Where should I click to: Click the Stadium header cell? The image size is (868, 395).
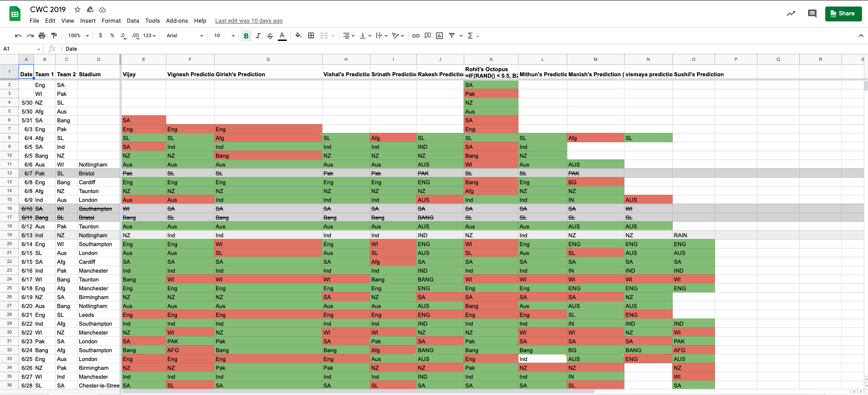99,72
